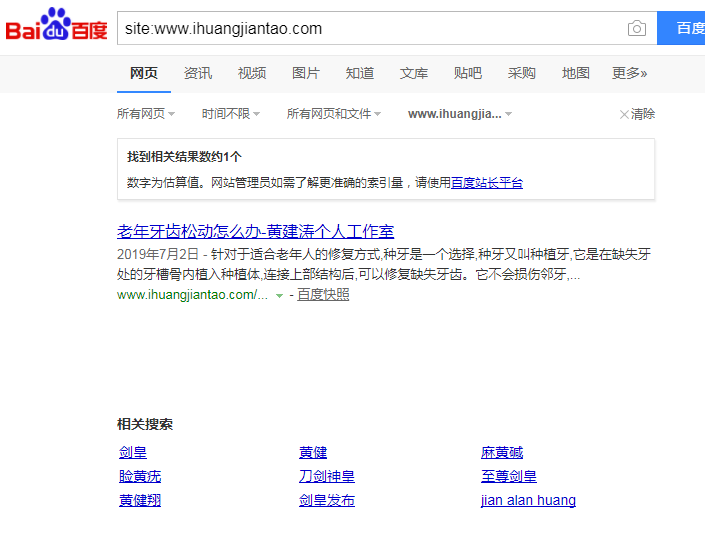Click related search 刀剑神皇
The height and width of the screenshot is (553, 705).
(x=327, y=476)
